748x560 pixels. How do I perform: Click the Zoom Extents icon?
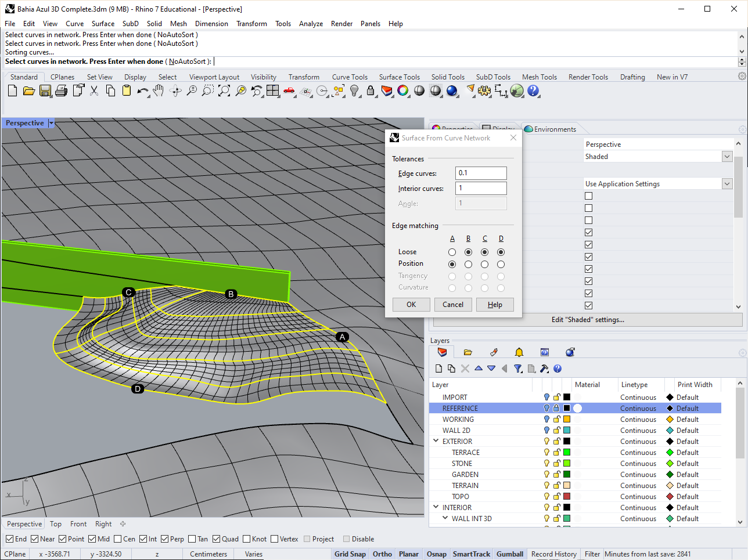coord(224,91)
